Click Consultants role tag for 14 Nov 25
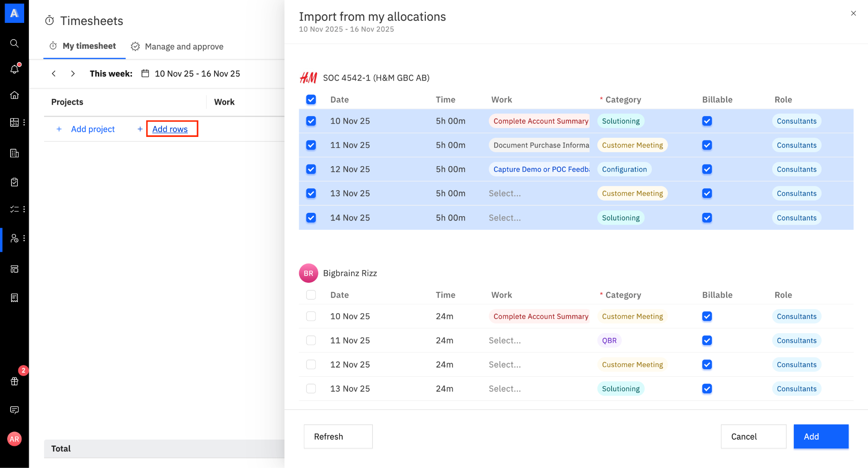Viewport: 868px width, 468px height. click(x=796, y=218)
